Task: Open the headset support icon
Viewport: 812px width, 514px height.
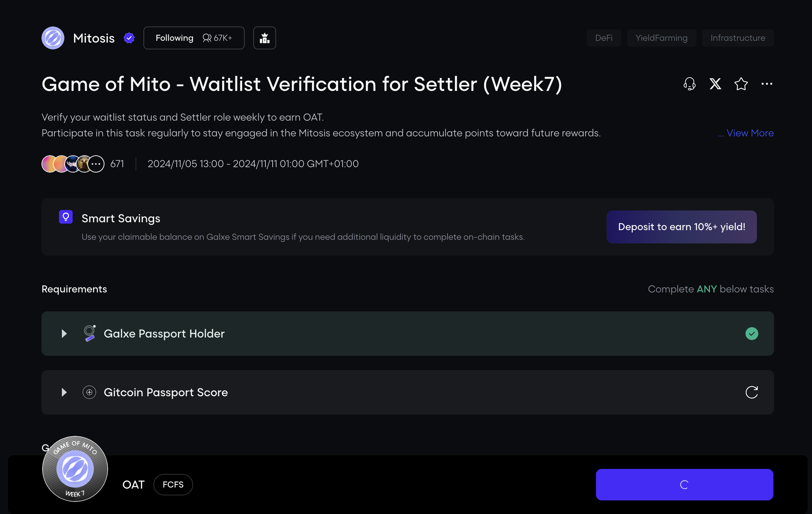Action: pos(689,84)
